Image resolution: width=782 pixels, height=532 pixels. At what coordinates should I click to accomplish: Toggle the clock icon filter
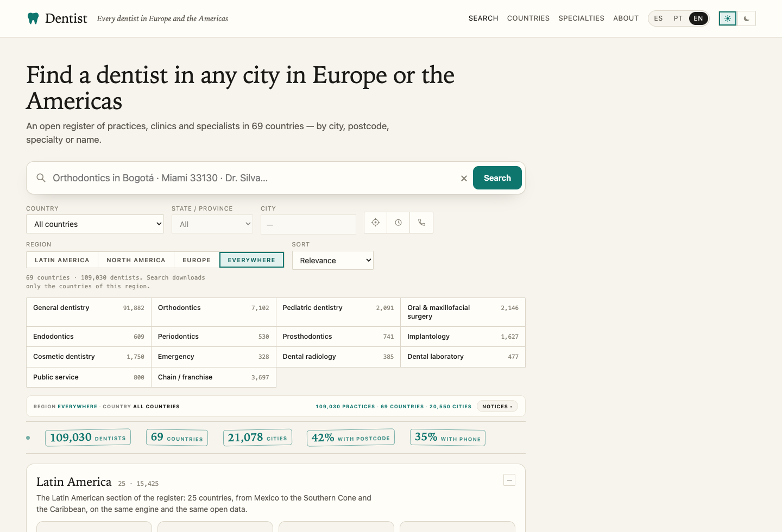coord(399,223)
